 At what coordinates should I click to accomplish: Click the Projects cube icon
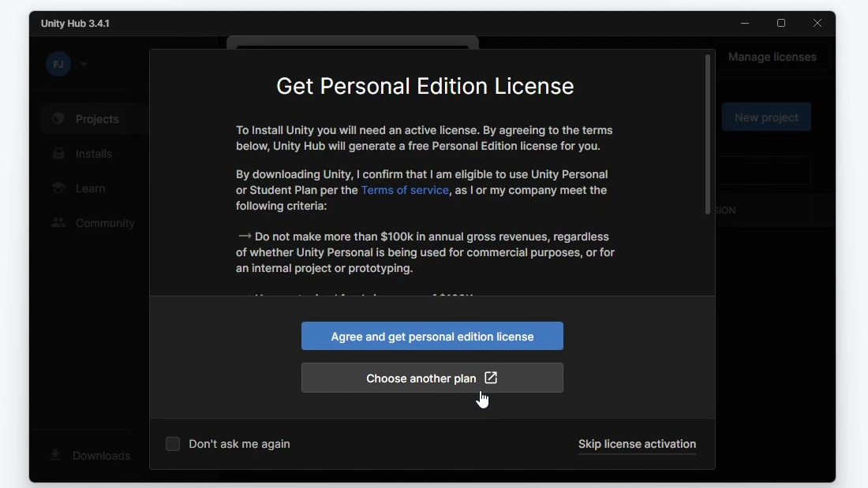tap(58, 118)
